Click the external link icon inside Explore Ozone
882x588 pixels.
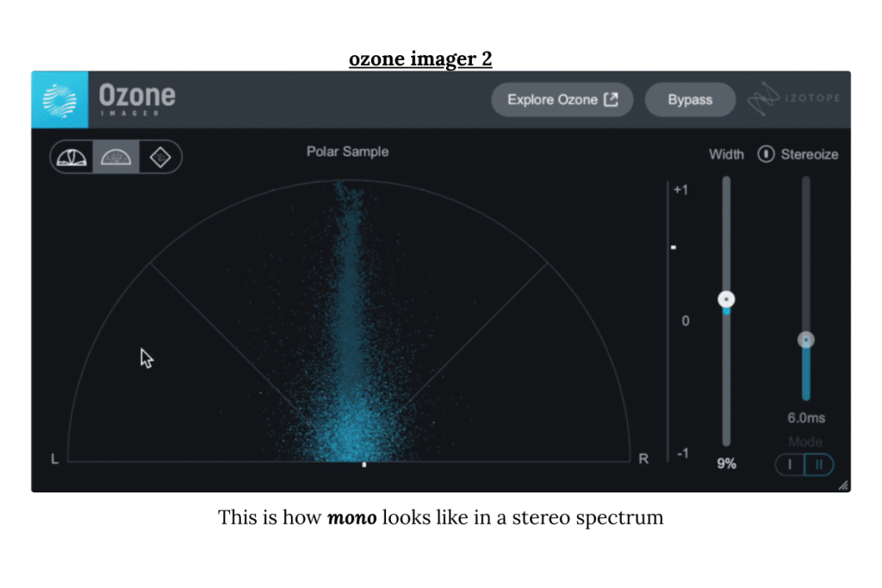[612, 99]
